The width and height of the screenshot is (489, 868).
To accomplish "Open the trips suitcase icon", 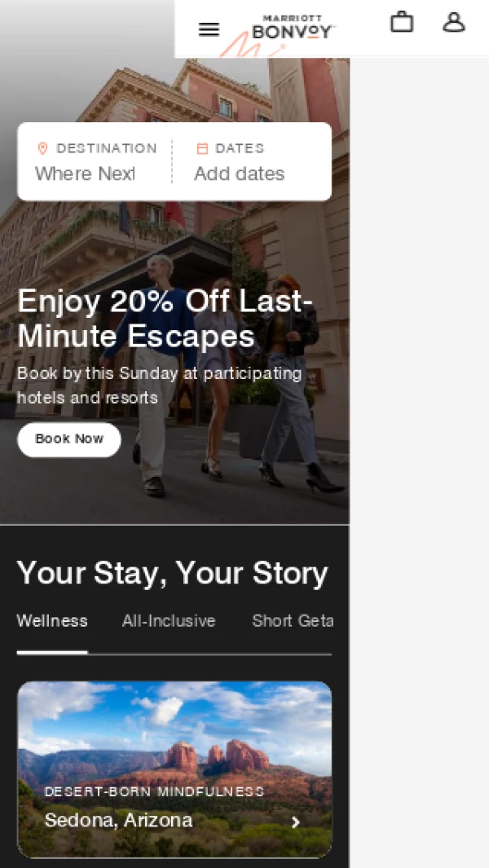I will click(x=402, y=22).
